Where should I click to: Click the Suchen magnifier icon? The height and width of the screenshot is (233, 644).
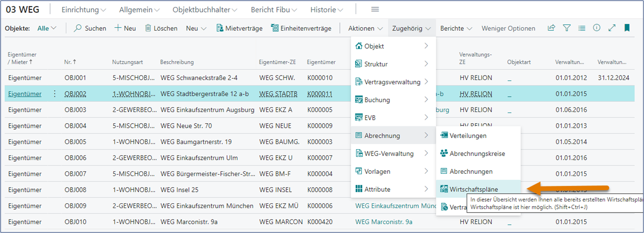click(78, 28)
